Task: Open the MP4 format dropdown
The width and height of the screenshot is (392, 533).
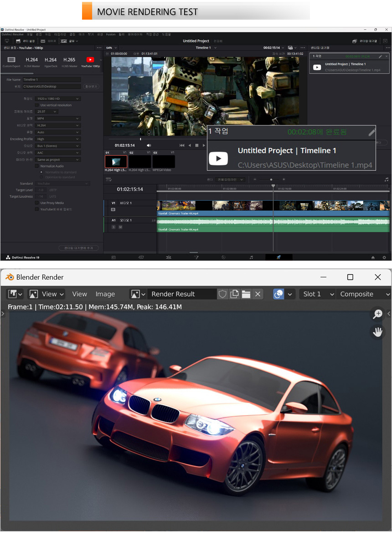Action: (x=58, y=119)
